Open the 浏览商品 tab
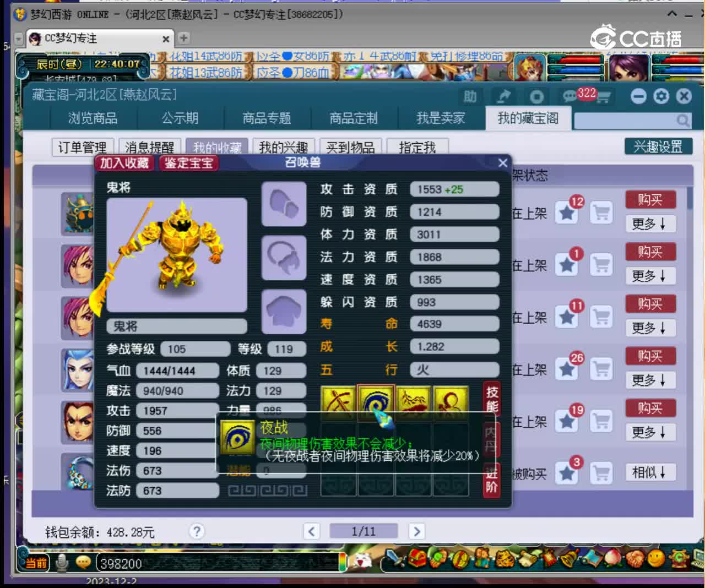 (93, 118)
